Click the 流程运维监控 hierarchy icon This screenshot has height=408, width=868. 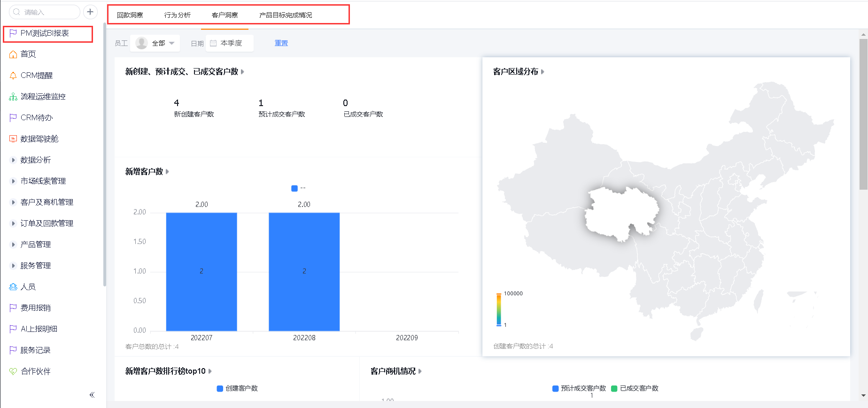[x=13, y=97]
